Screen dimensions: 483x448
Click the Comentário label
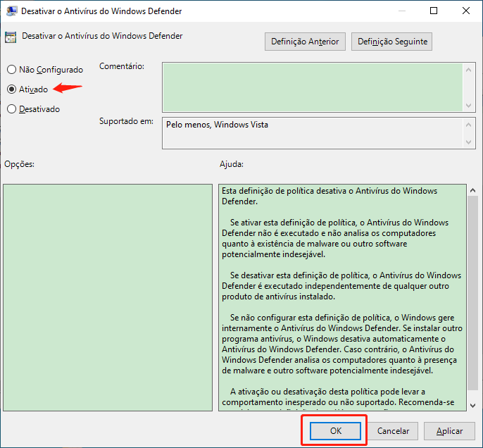122,66
